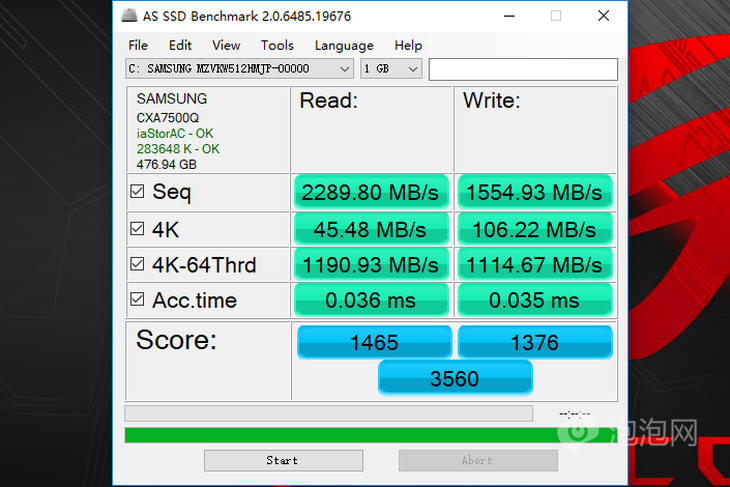Viewport: 730px width, 487px height.
Task: Click the Read: column header
Action: coord(329,101)
